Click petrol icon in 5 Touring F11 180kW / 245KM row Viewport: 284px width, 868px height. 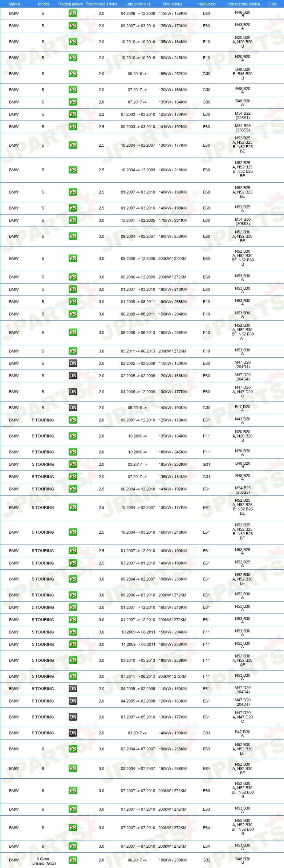(x=73, y=452)
